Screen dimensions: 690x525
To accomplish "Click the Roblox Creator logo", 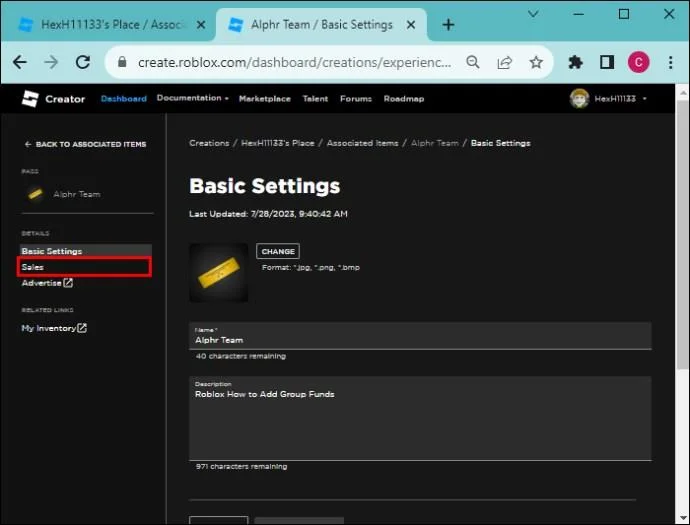I will tap(53, 99).
